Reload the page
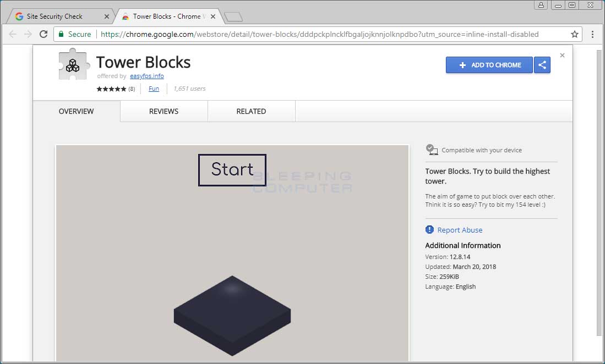The image size is (605, 364). 43,34
